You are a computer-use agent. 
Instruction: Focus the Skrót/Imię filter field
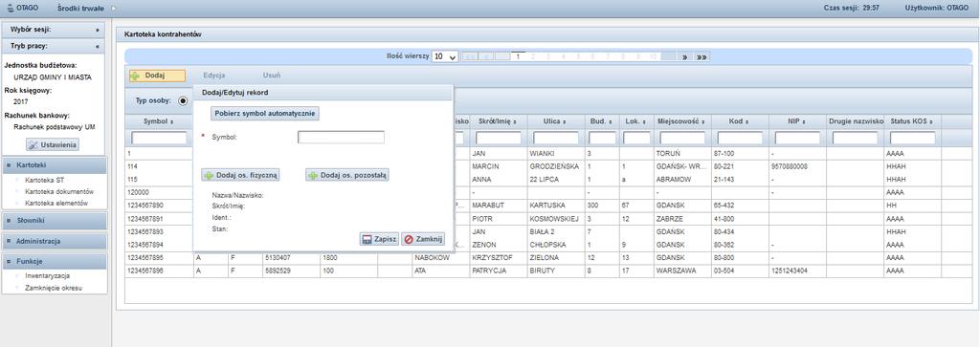click(x=498, y=138)
